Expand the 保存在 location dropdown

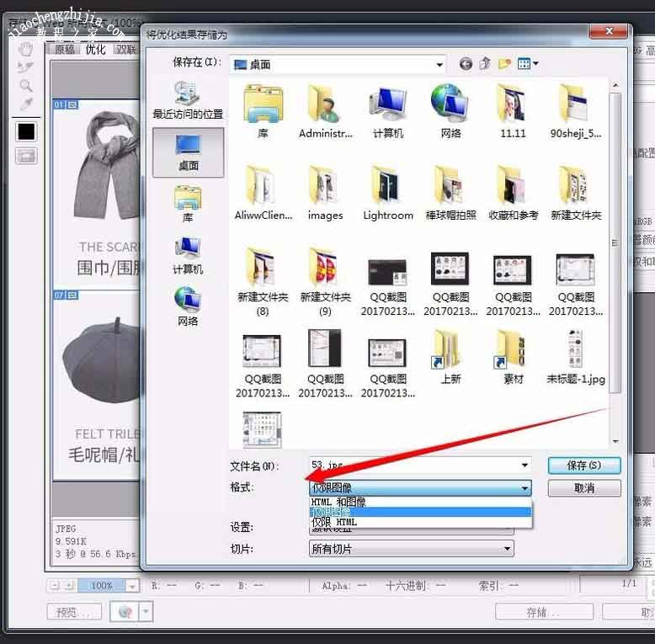(x=439, y=64)
